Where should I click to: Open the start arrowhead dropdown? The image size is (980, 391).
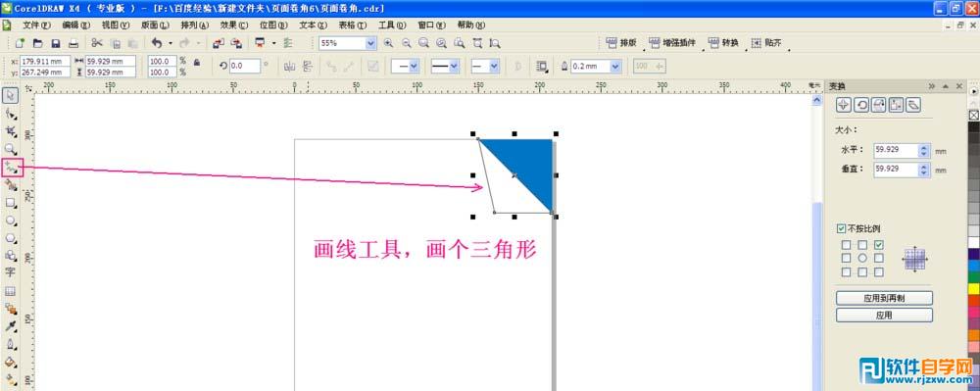point(414,66)
